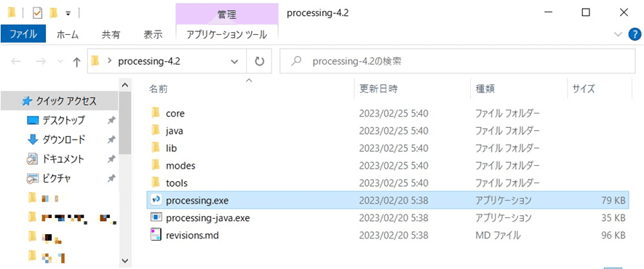Click the refresh button beside address bar
Viewport: 644px width, 269px height.
(259, 62)
